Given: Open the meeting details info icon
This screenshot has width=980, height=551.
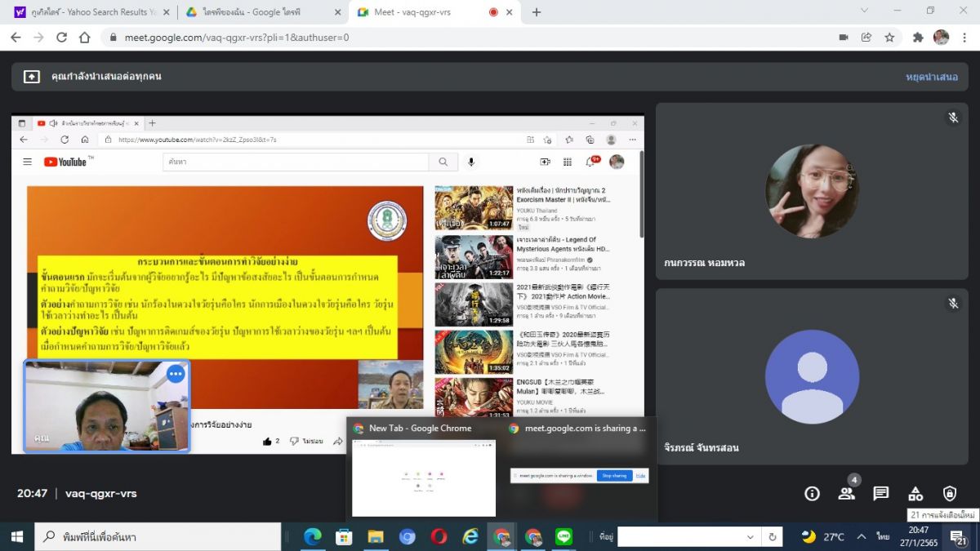Looking at the screenshot, I should coord(812,494).
